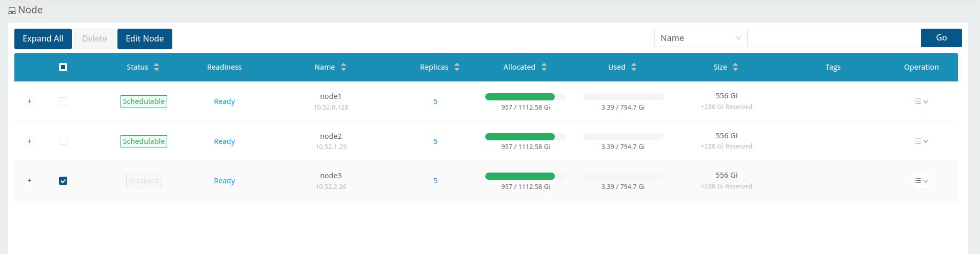Click the node3 name text
This screenshot has height=254, width=980.
(331, 176)
